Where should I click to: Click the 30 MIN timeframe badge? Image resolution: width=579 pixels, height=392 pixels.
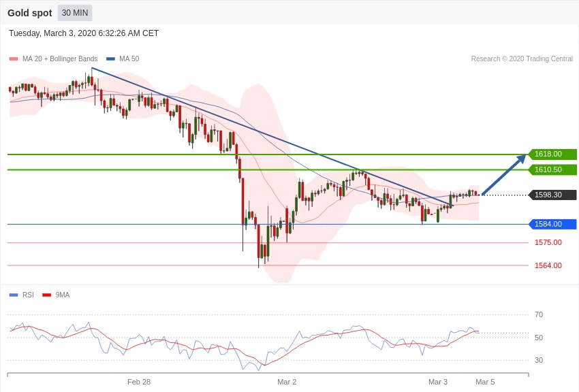75,13
